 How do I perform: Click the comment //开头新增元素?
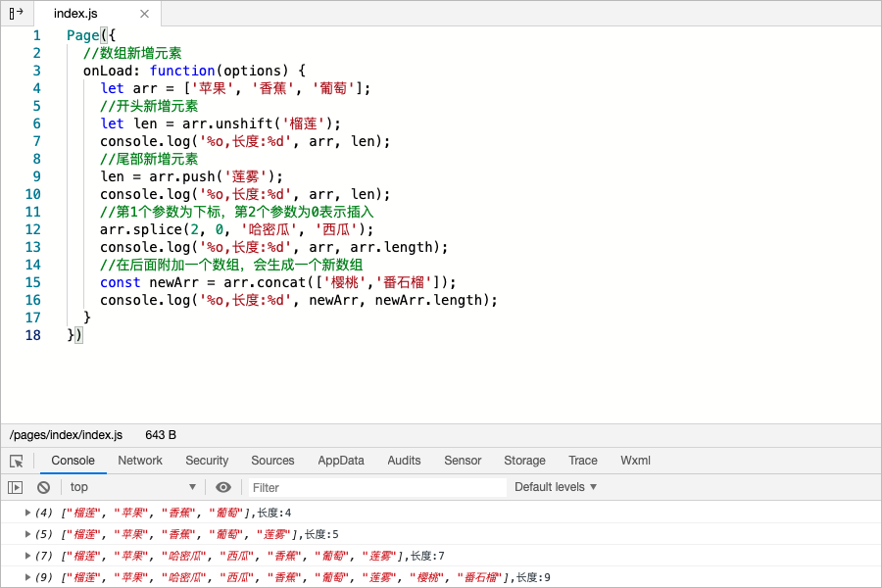[149, 107]
